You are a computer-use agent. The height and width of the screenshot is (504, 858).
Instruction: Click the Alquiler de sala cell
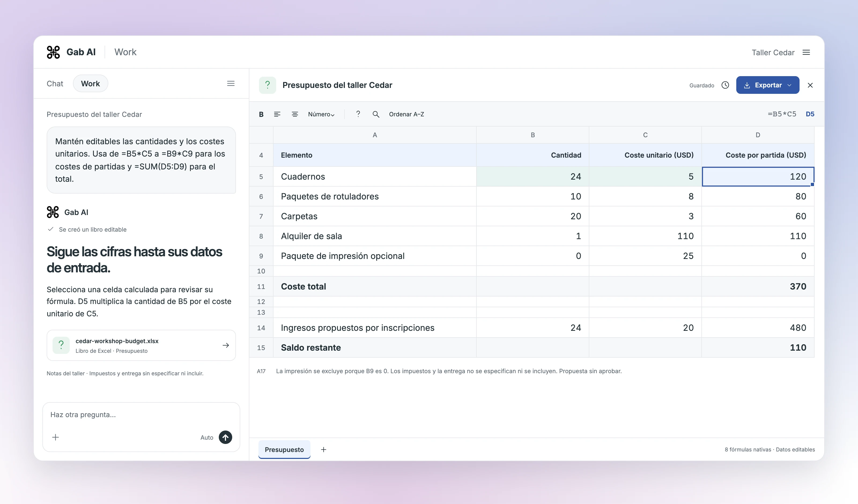coord(375,236)
